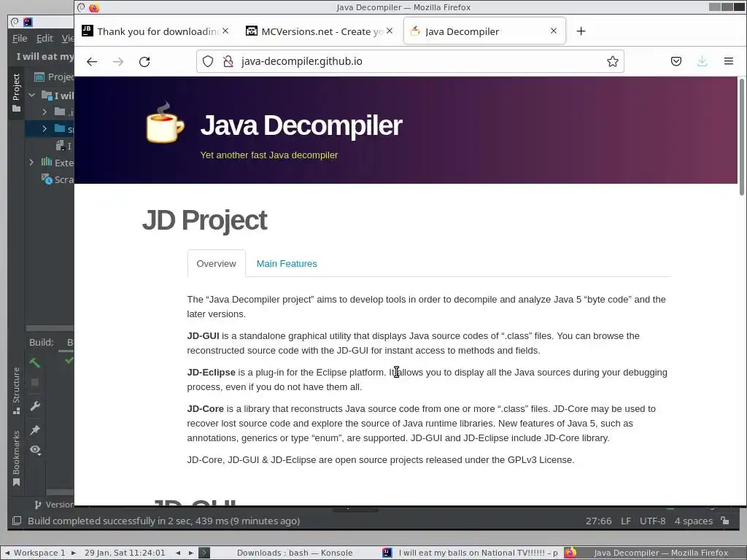Open the Konsole terminal launcher icon in taskbar
The height and width of the screenshot is (560, 747).
(x=204, y=553)
